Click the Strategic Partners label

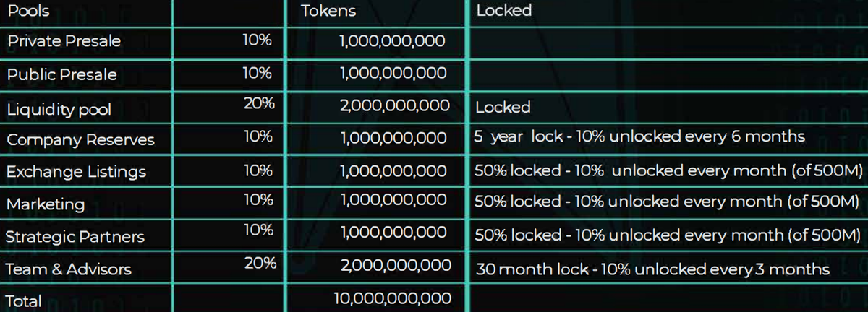[75, 237]
